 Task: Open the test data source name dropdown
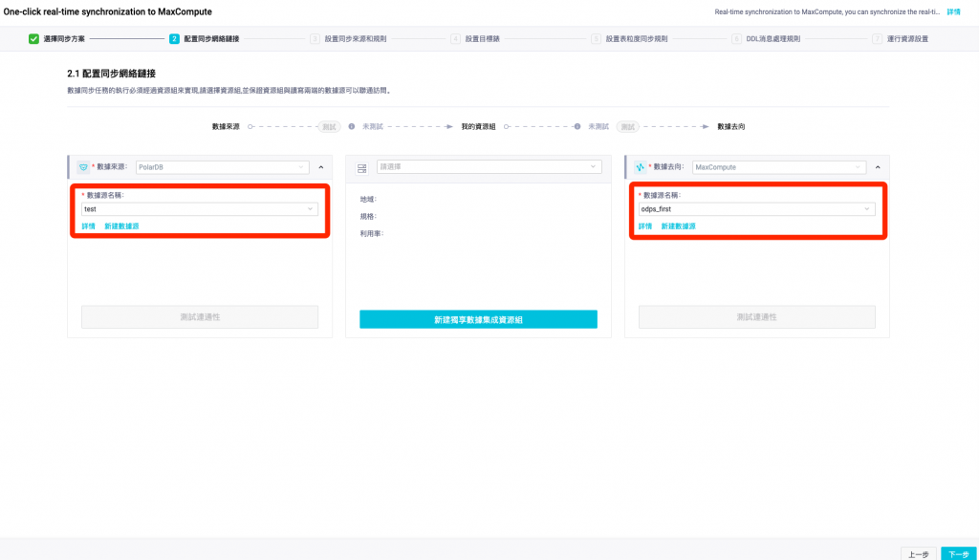click(200, 209)
